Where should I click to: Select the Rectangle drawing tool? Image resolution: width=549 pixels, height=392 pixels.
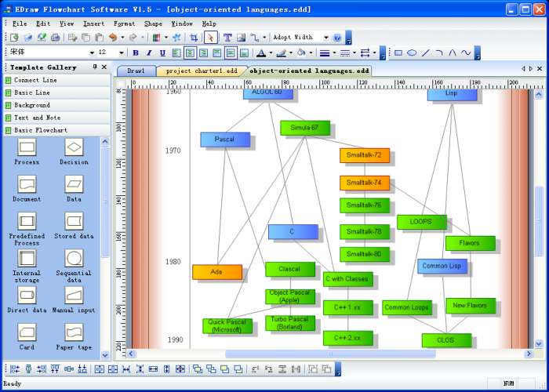coord(398,53)
